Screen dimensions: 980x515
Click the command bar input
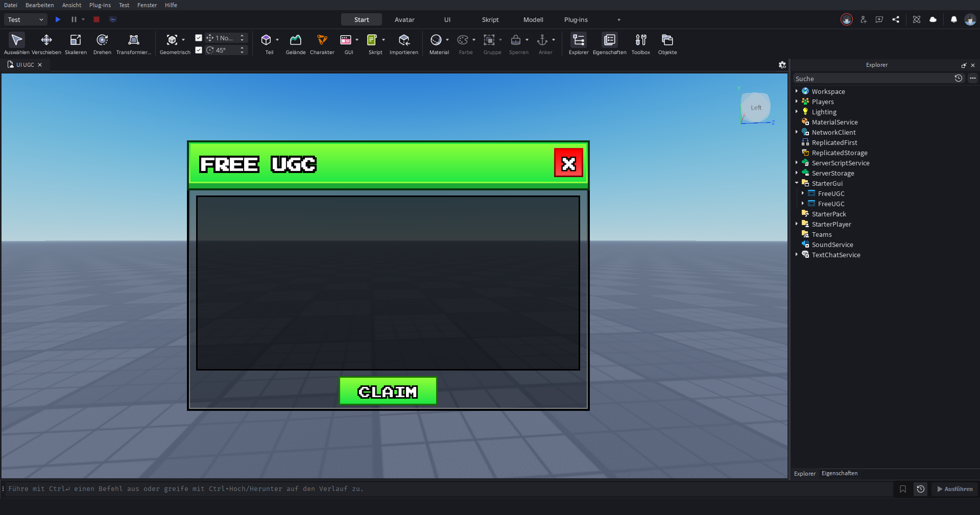(449, 489)
